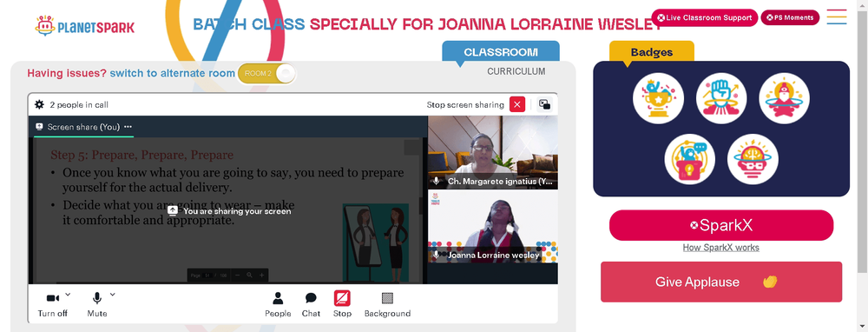Open the Chat panel
The width and height of the screenshot is (868, 332).
(311, 304)
